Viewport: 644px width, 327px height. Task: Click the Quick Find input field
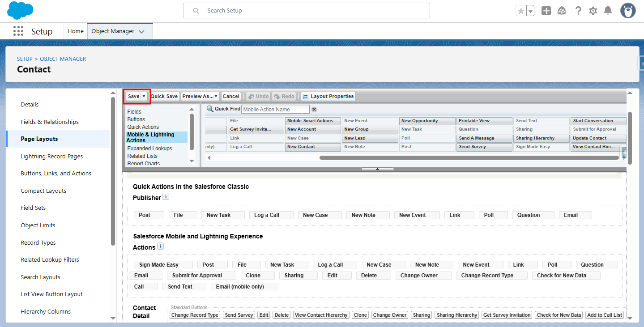(275, 110)
